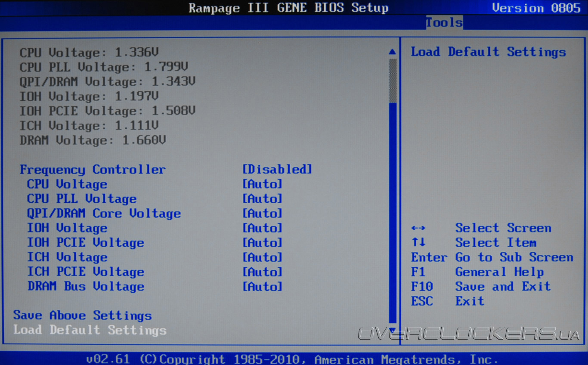The height and width of the screenshot is (365, 588).
Task: Click the CPU PLL Voltage: 1.799V reading
Action: pyautogui.click(x=104, y=68)
